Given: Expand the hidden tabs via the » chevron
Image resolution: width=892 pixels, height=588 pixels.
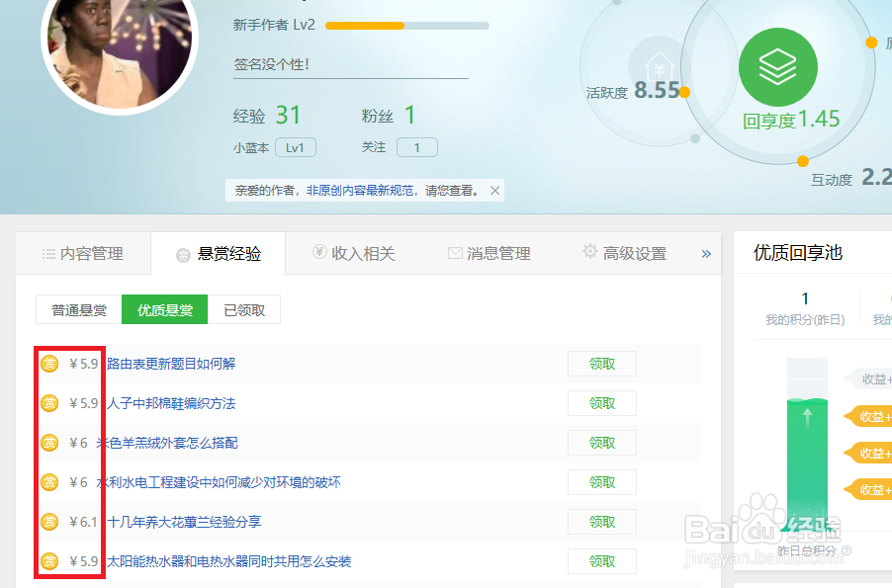Looking at the screenshot, I should 705,253.
